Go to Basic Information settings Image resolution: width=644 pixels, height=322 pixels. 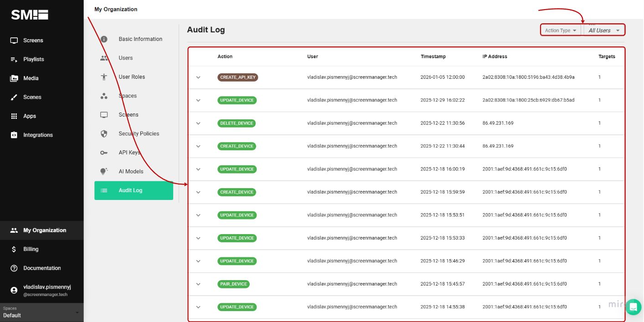click(104, 39)
